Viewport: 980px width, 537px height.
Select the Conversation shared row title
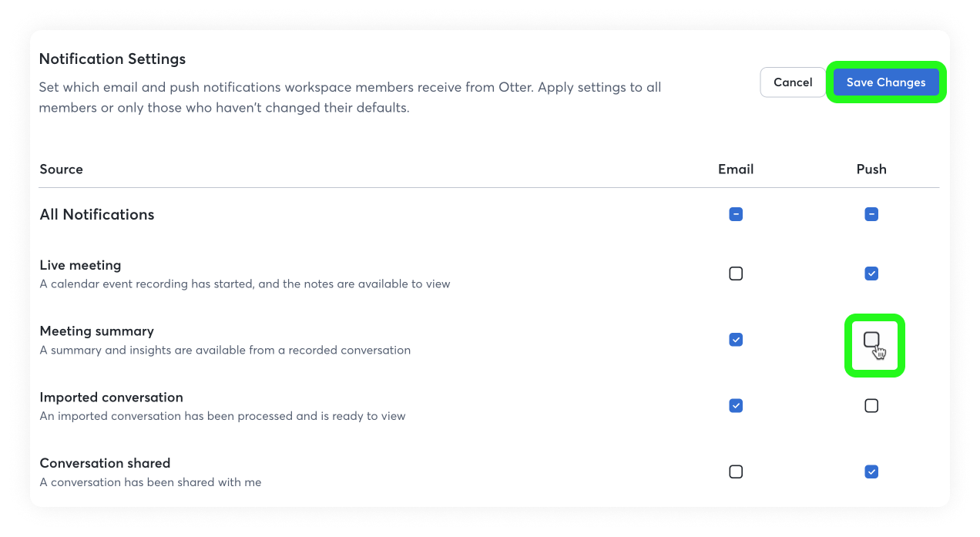pyautogui.click(x=105, y=463)
